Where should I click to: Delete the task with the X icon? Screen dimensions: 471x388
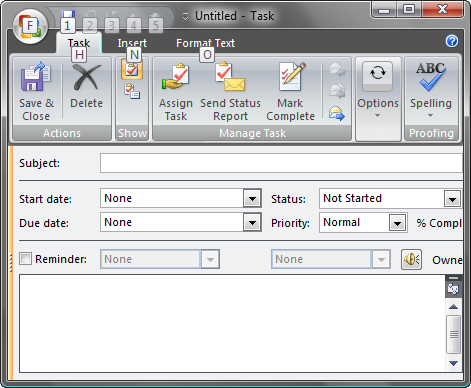(87, 77)
